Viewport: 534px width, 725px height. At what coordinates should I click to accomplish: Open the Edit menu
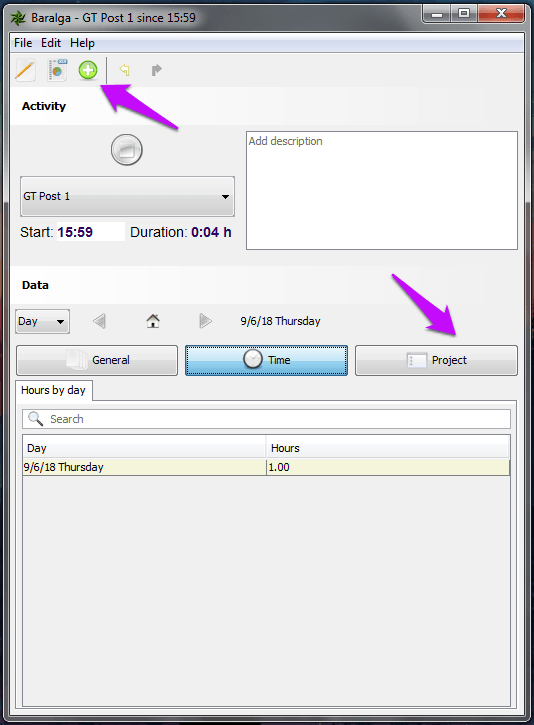click(x=51, y=43)
